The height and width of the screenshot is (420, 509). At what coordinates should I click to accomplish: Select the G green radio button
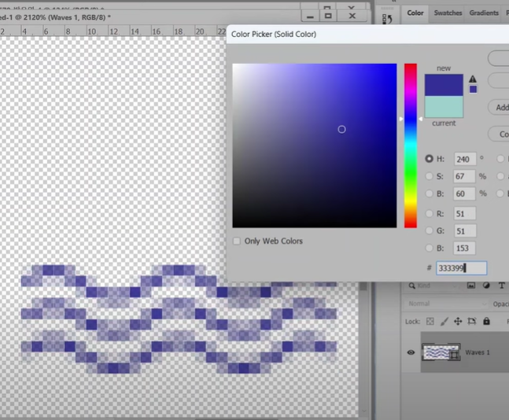[429, 230]
